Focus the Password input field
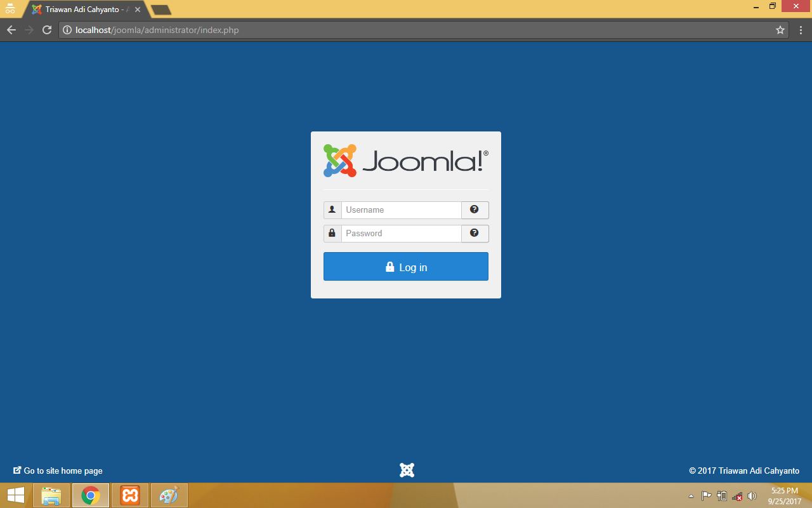This screenshot has height=508, width=812. pyautogui.click(x=401, y=233)
